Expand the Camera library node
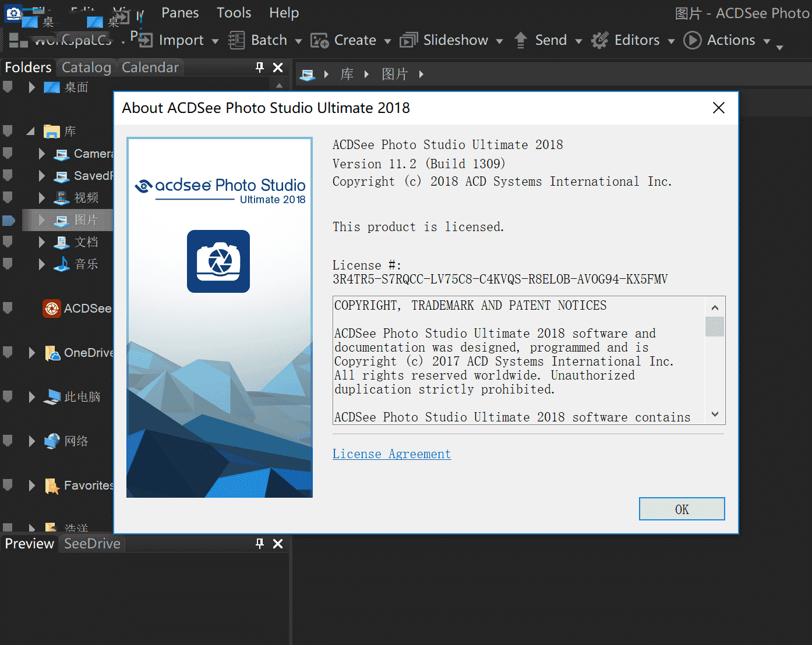The width and height of the screenshot is (812, 645). pyautogui.click(x=42, y=154)
